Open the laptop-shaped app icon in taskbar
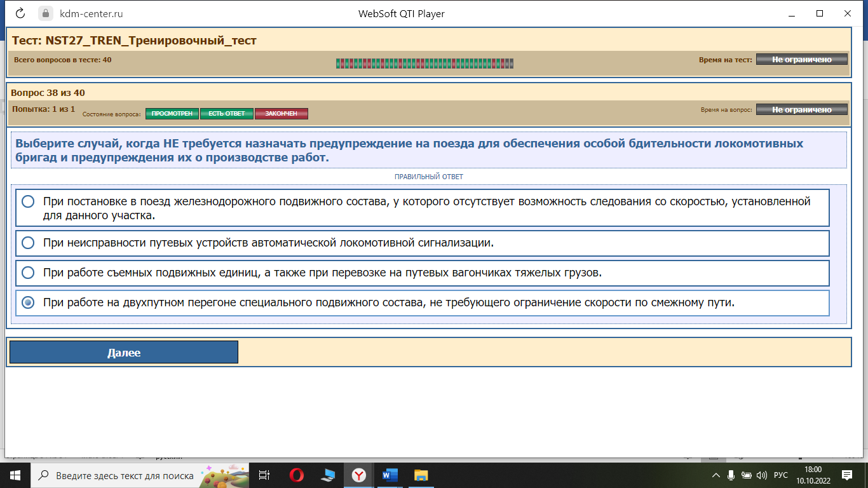The width and height of the screenshot is (868, 488). click(328, 475)
